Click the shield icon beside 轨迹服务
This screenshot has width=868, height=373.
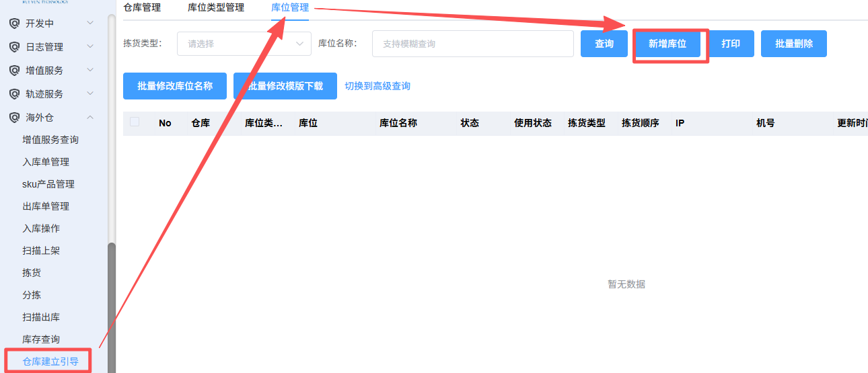pos(13,94)
